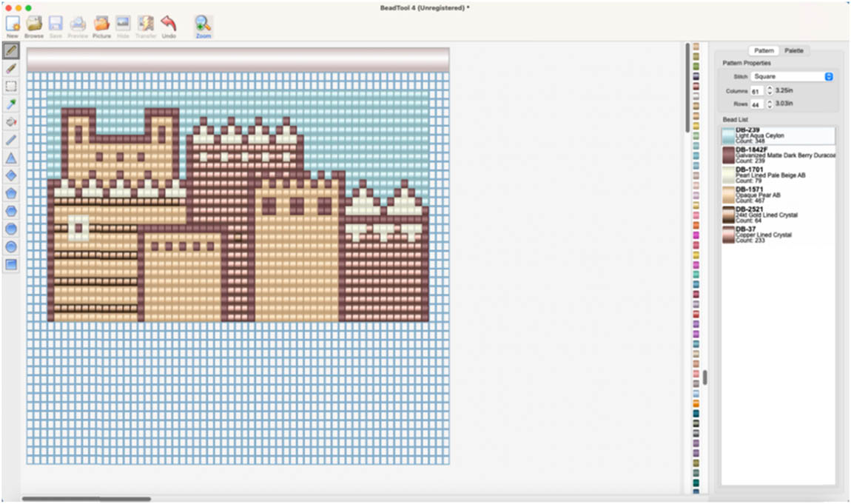Click the Columns stepper arrows
The height and width of the screenshot is (504, 851).
(x=769, y=90)
